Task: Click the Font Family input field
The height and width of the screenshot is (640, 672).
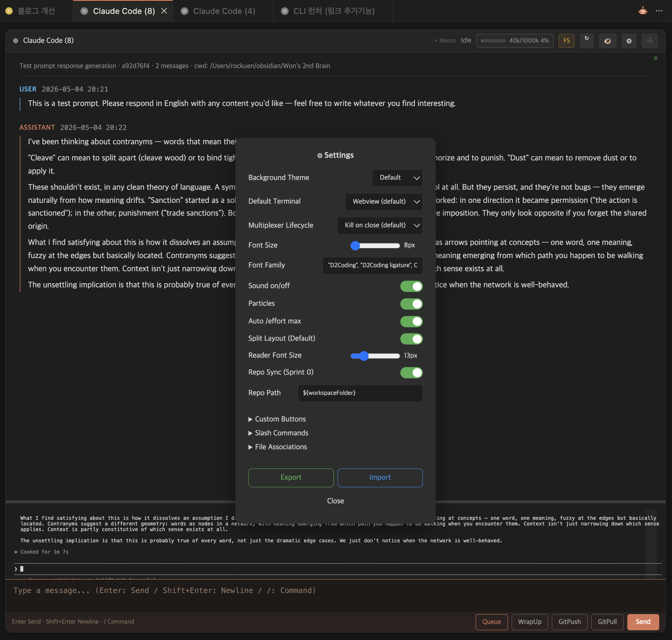Action: [x=372, y=266]
